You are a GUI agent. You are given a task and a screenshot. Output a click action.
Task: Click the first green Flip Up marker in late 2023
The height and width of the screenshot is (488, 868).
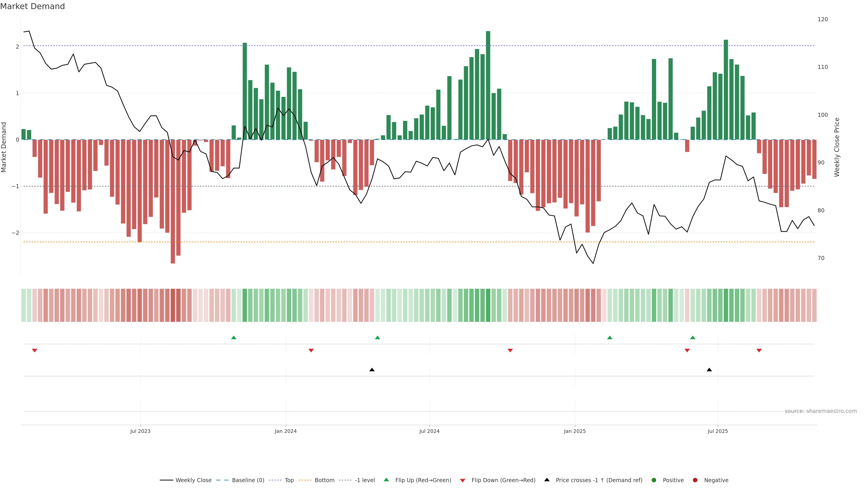(234, 338)
